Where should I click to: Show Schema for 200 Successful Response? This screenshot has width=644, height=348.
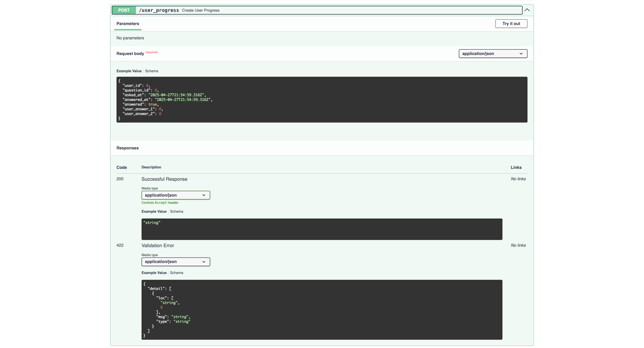(x=176, y=212)
